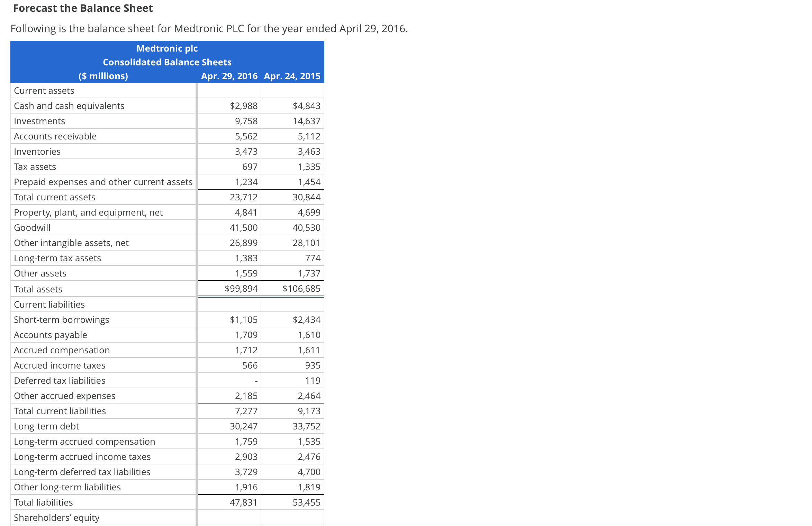Select the Medtronic plc table header
Image resolution: width=812 pixels, height=526 pixels.
[x=168, y=48]
